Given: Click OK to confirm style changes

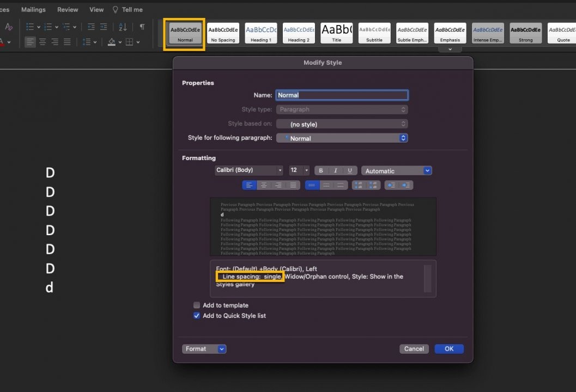Looking at the screenshot, I should pyautogui.click(x=448, y=349).
